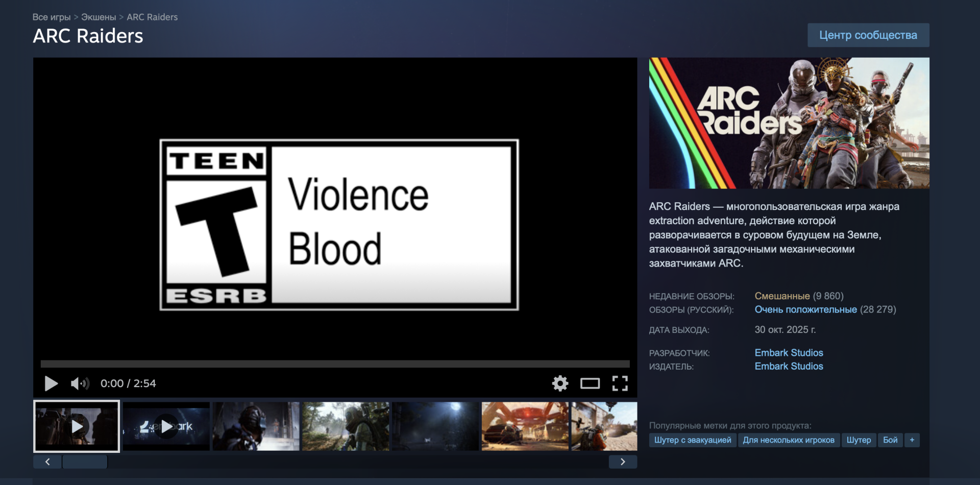Select the Для нескольких игроков tag
The image size is (980, 485).
[789, 440]
